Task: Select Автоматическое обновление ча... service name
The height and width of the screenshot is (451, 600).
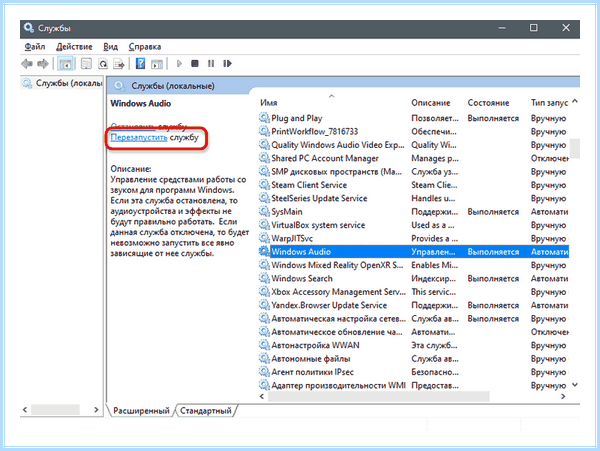Action: click(x=337, y=332)
